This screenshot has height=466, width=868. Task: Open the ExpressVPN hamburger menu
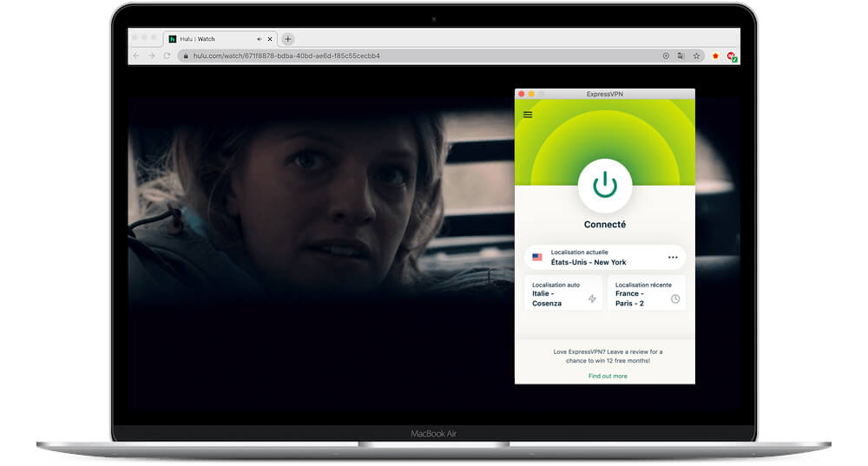point(528,115)
